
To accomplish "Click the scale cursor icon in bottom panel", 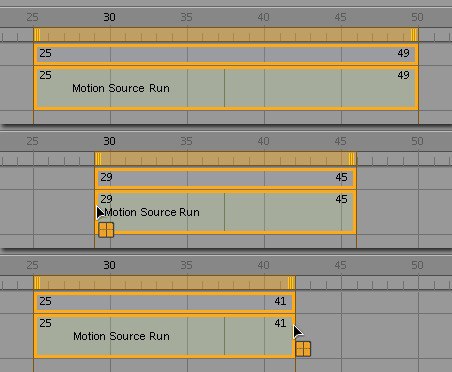I will point(303,349).
